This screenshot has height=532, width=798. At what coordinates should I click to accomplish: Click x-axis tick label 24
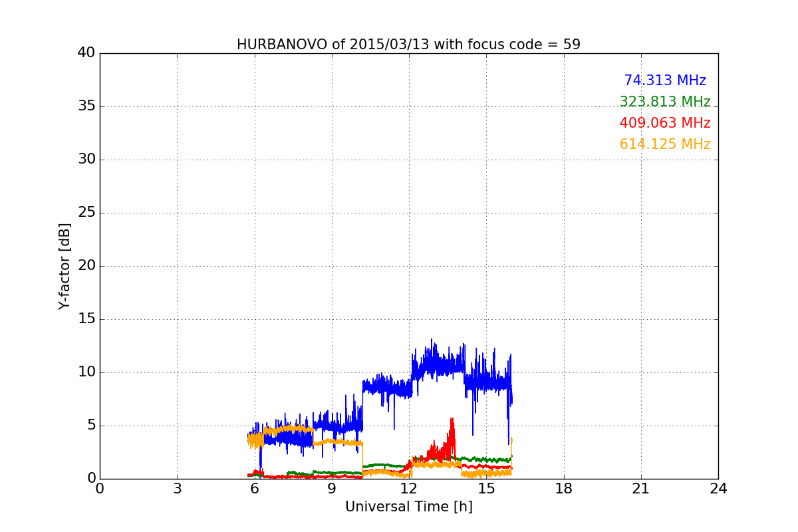coord(718,489)
